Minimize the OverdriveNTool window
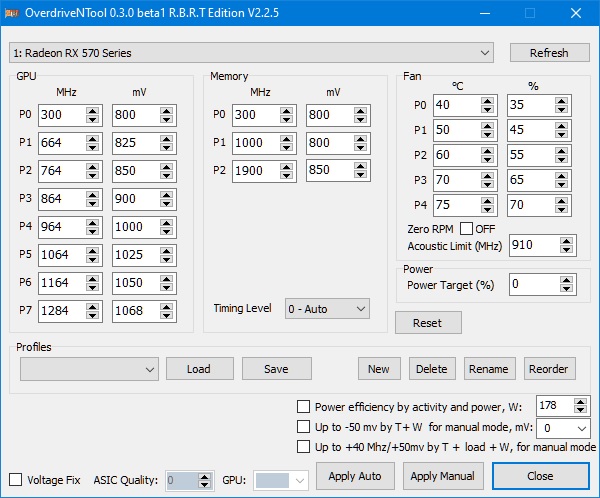Screen dimensions: 600x498 (x=485, y=13)
